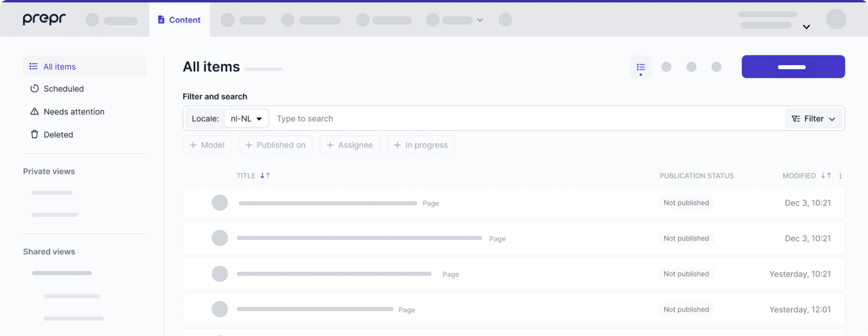This screenshot has height=336, width=868.
Task: Click the Needs attention warning icon
Action: click(x=34, y=111)
